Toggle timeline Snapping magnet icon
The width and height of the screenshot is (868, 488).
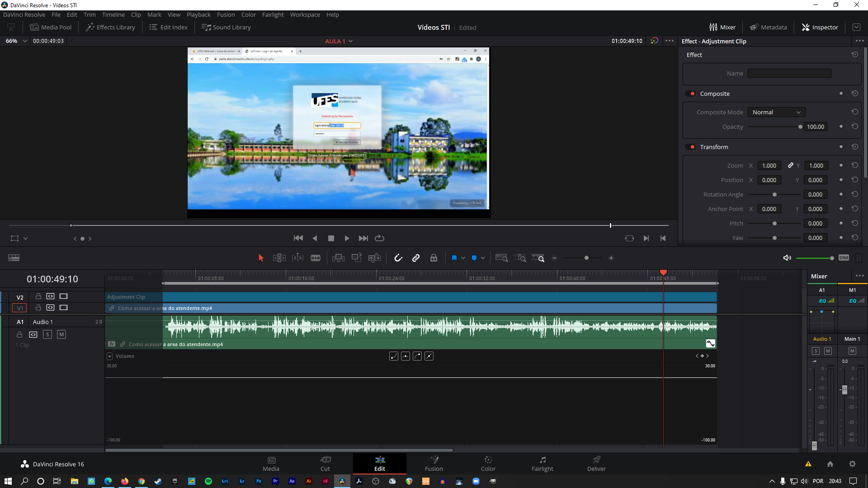pyautogui.click(x=398, y=258)
